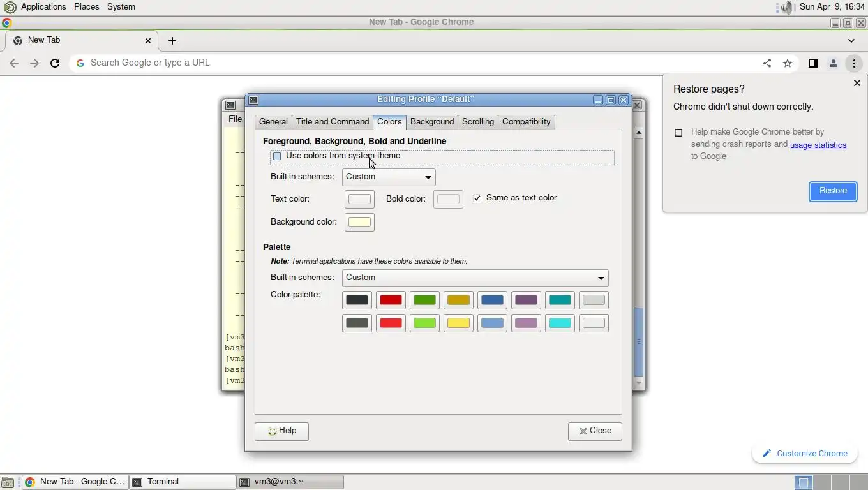Open the Chrome profile icon
Image resolution: width=868 pixels, height=490 pixels.
coord(833,63)
